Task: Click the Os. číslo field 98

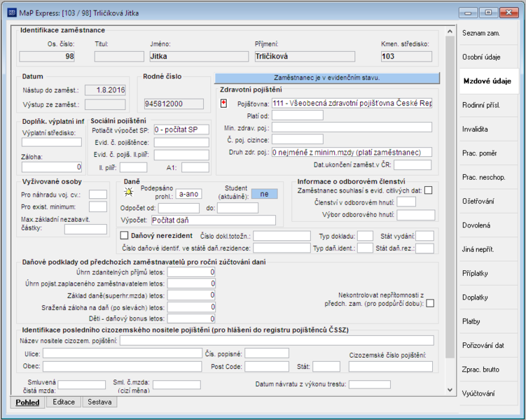Action: (x=47, y=56)
